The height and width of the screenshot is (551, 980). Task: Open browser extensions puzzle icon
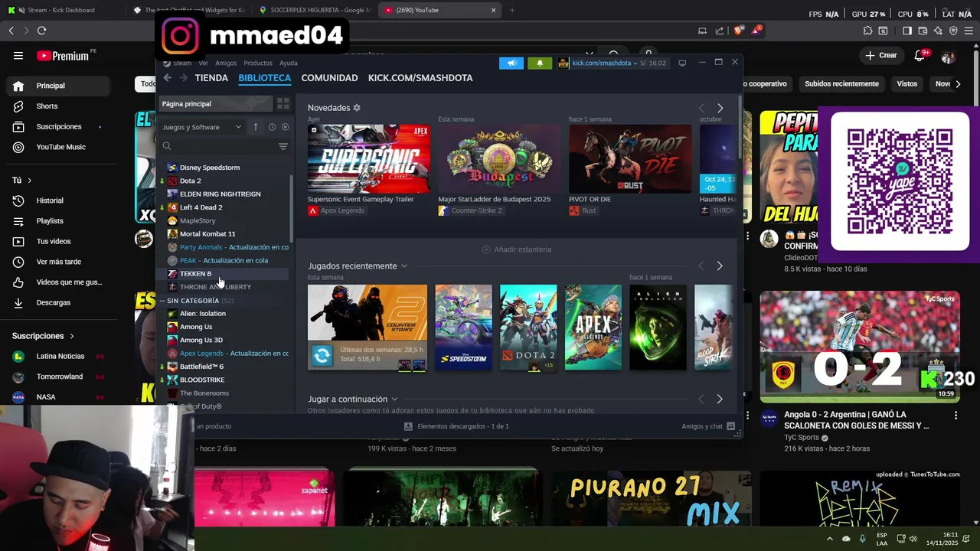[x=867, y=31]
